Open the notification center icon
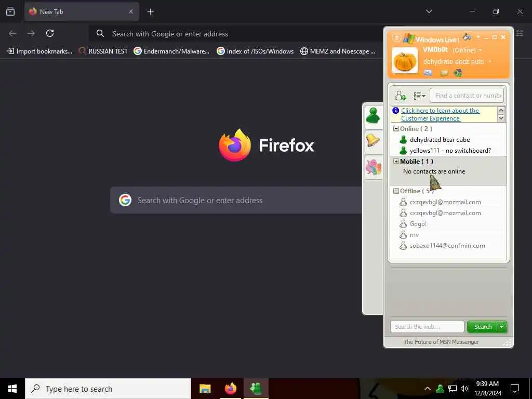The width and height of the screenshot is (532, 399). coord(515,389)
